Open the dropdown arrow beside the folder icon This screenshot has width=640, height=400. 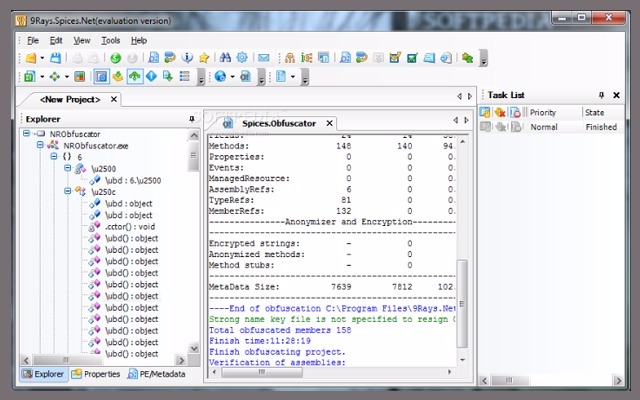pos(42,58)
